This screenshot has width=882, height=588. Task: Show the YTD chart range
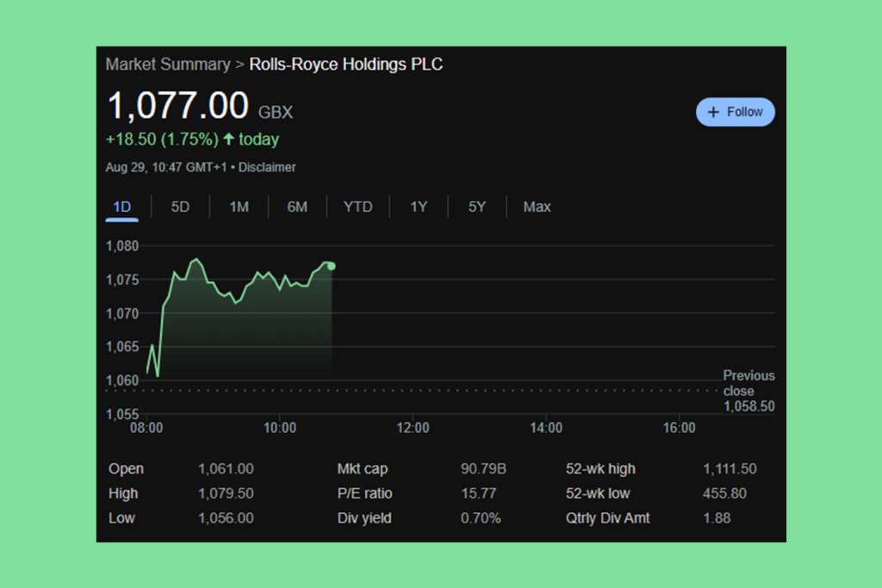tap(357, 207)
